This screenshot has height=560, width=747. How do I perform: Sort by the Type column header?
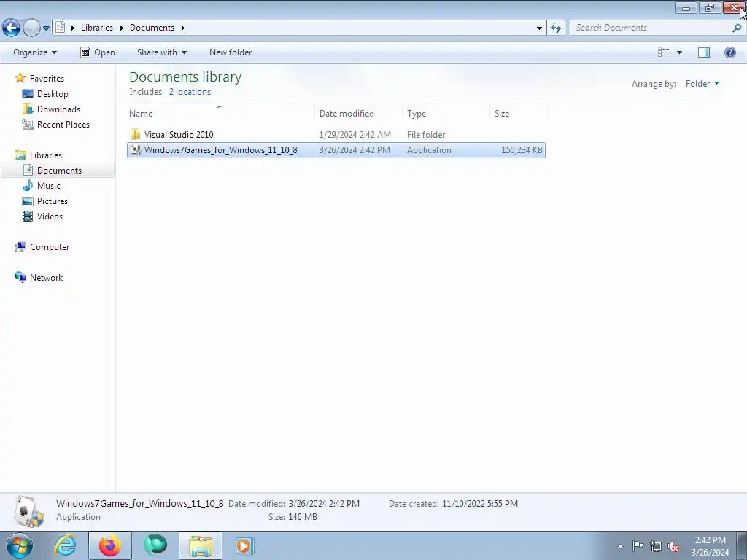(446, 113)
